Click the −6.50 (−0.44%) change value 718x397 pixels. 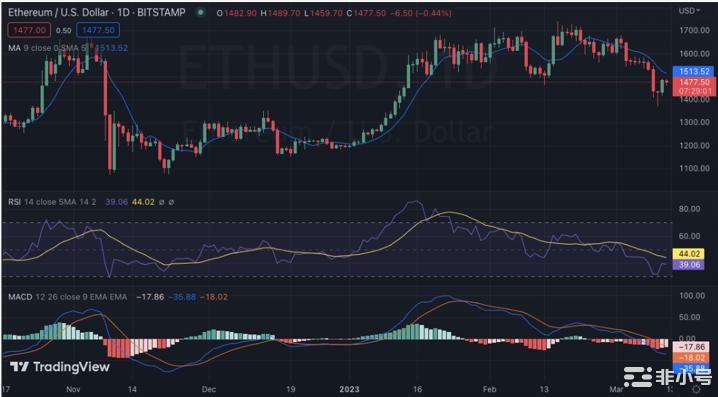420,13
